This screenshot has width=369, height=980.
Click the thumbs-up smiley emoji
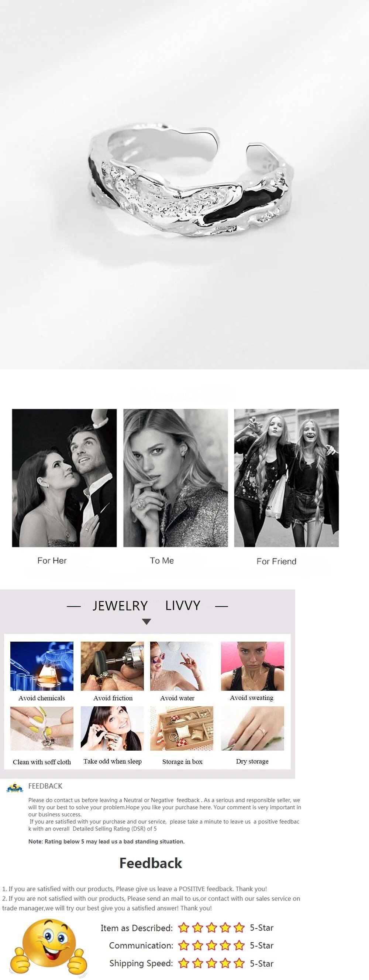point(48,947)
